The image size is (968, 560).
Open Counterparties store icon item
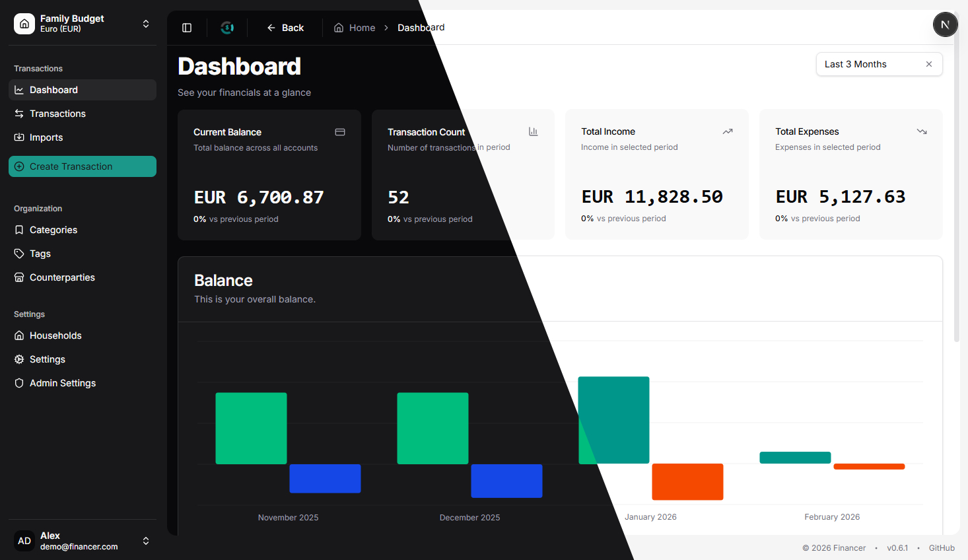pos(19,277)
